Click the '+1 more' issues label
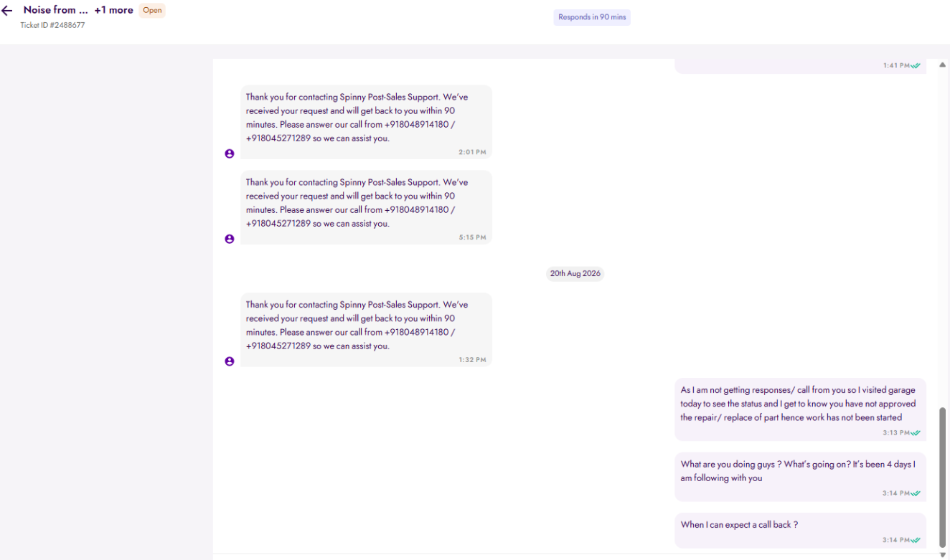Viewport: 950px width, 560px height. (113, 10)
